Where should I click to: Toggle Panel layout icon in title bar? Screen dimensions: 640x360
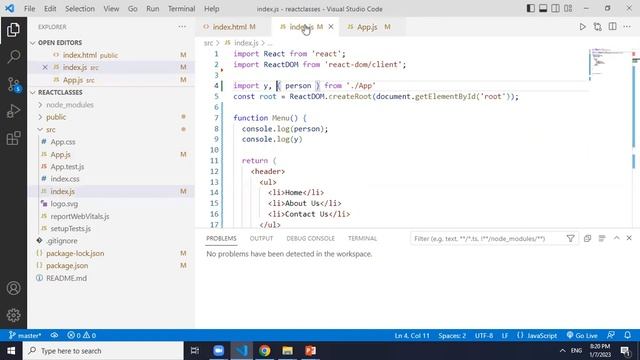[543, 8]
